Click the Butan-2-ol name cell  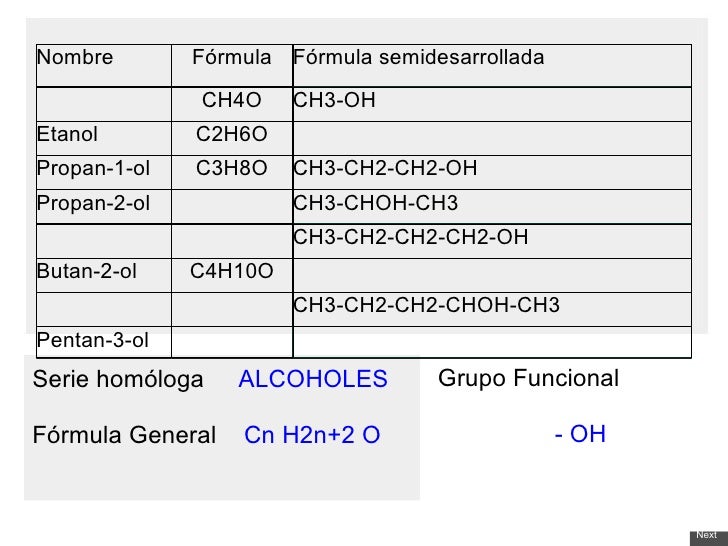(104, 275)
